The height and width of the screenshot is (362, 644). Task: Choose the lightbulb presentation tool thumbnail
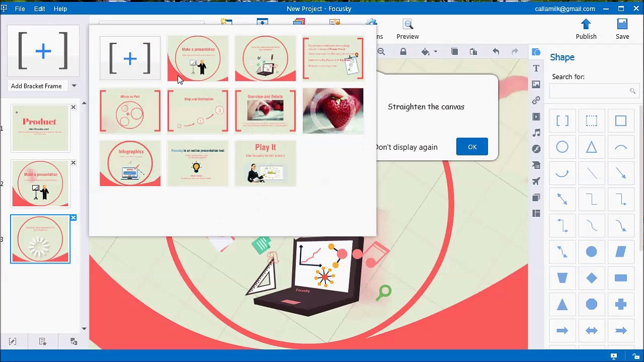198,163
